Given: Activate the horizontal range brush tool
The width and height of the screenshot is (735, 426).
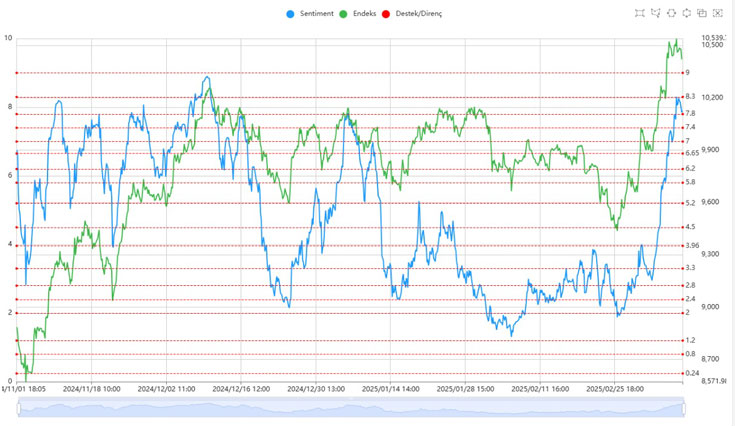Looking at the screenshot, I should (x=671, y=13).
